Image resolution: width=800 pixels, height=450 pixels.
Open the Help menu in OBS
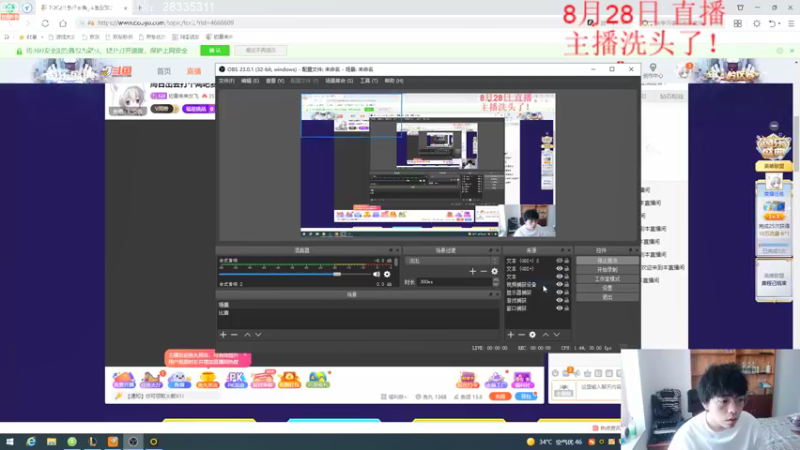click(394, 81)
